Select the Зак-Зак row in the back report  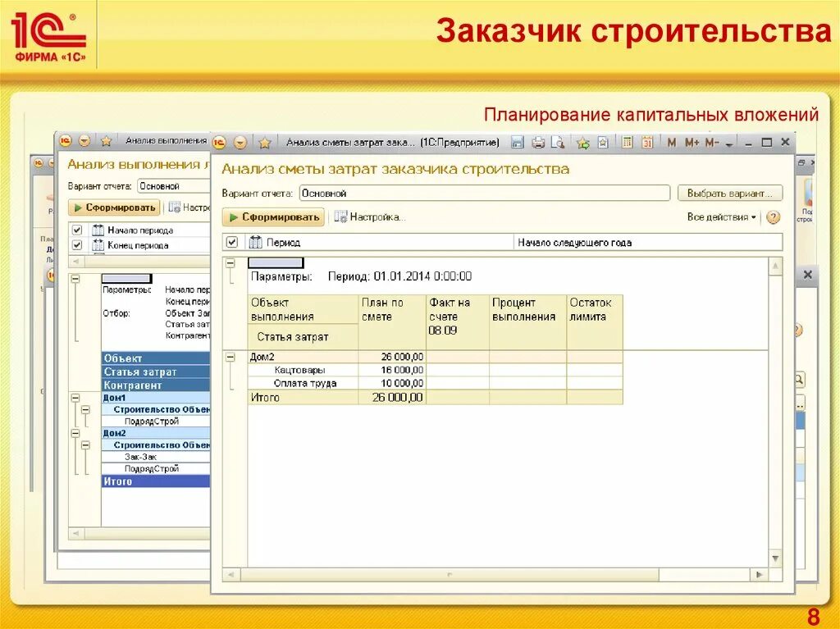coord(156,457)
